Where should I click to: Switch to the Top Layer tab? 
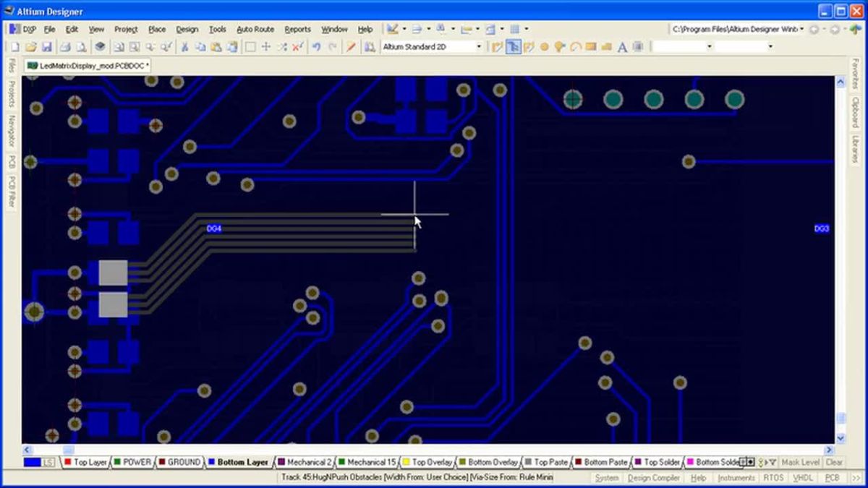tap(88, 462)
